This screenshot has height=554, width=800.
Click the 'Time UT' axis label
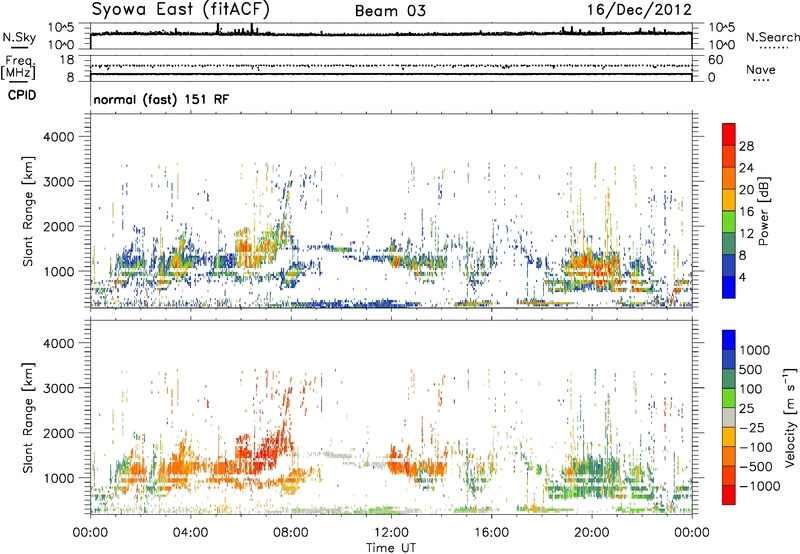click(391, 548)
